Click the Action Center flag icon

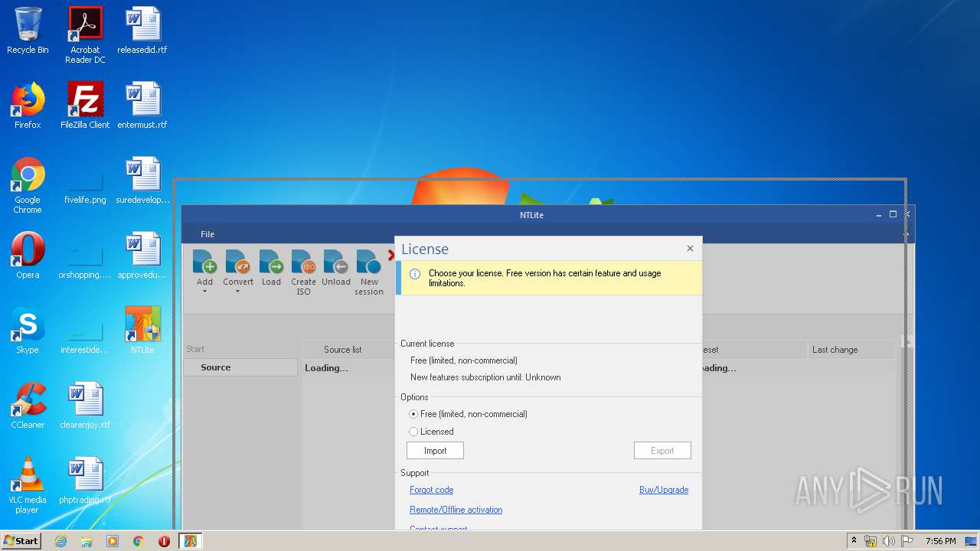point(907,541)
